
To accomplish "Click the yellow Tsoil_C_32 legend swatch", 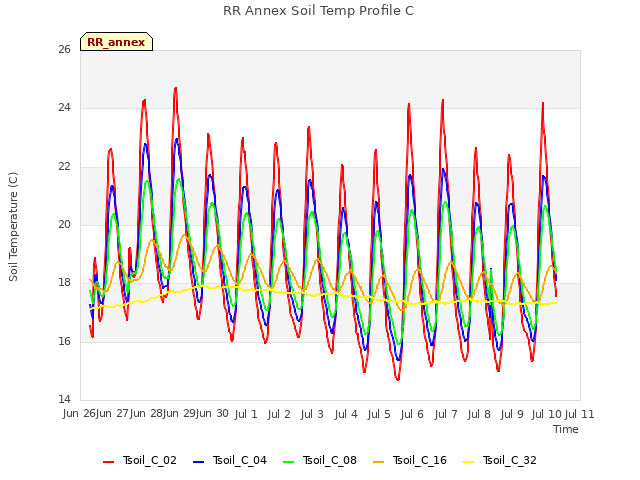I will pos(469,462).
